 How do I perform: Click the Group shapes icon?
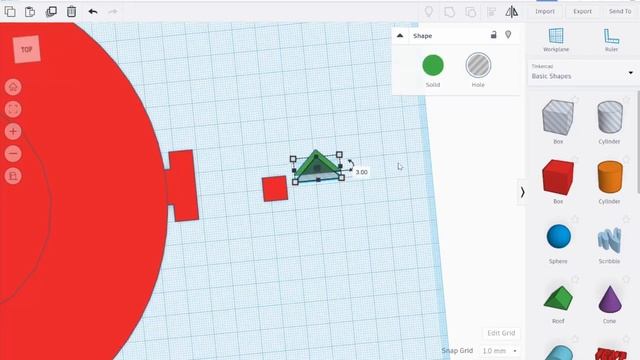click(x=449, y=12)
